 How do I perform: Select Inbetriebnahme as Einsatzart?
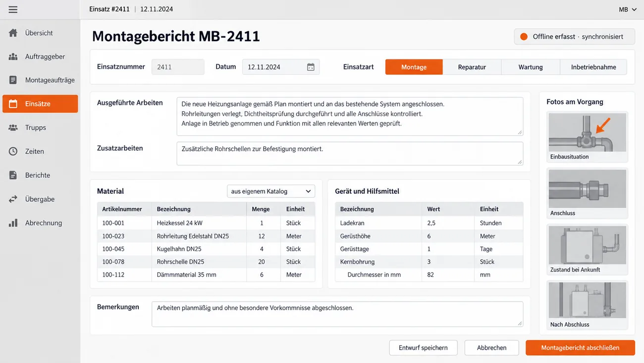[593, 67]
